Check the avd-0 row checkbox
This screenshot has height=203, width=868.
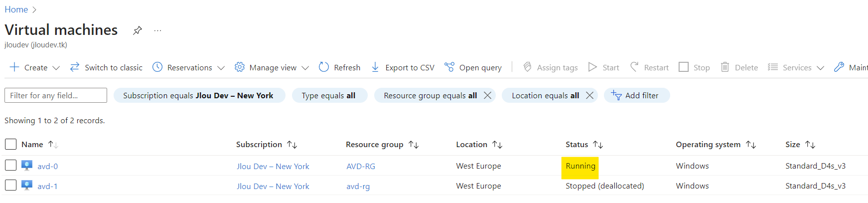click(x=10, y=165)
